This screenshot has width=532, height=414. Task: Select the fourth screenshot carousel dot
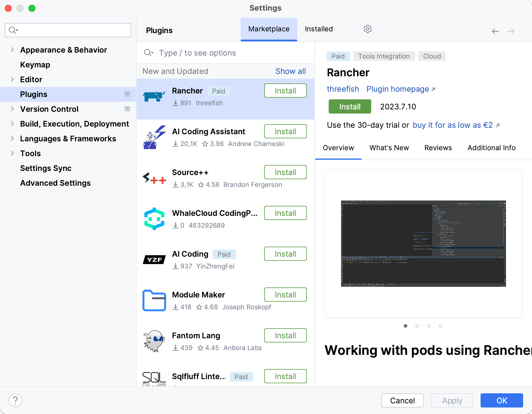[441, 326]
